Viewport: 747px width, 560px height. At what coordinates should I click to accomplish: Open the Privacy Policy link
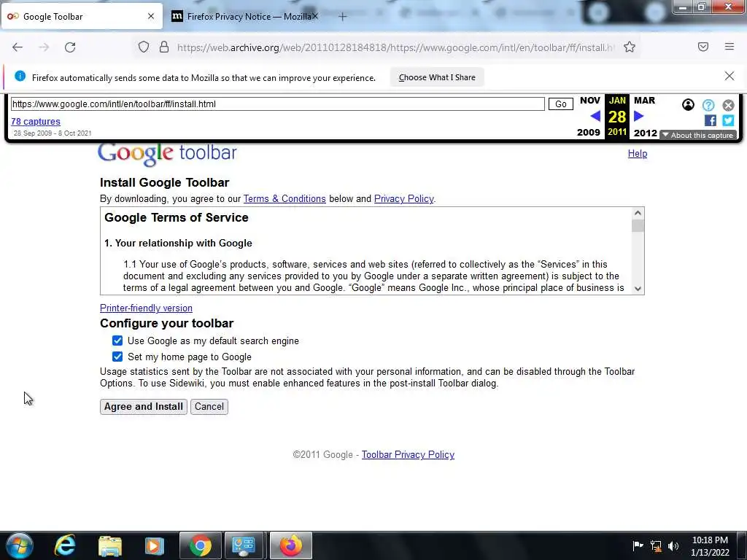[404, 198]
